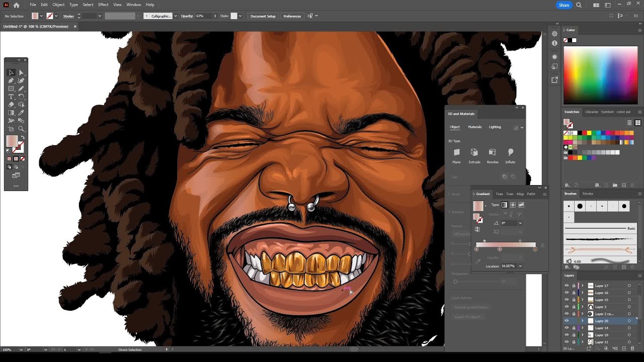Open the search icon in top bar
644x362 pixels.
(x=579, y=5)
